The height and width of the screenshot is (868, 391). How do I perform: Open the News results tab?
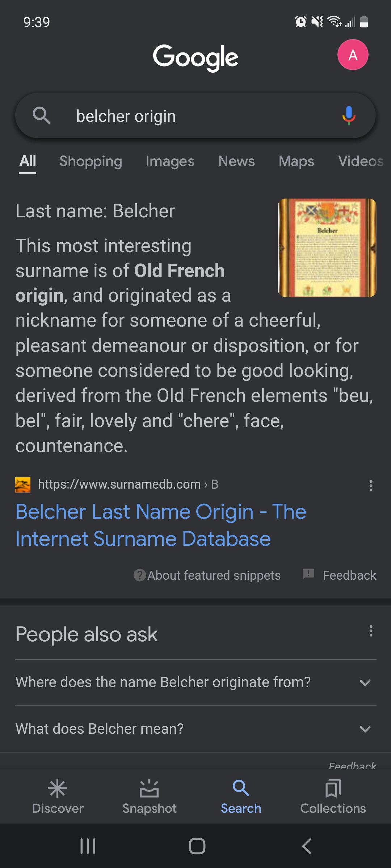(x=236, y=161)
